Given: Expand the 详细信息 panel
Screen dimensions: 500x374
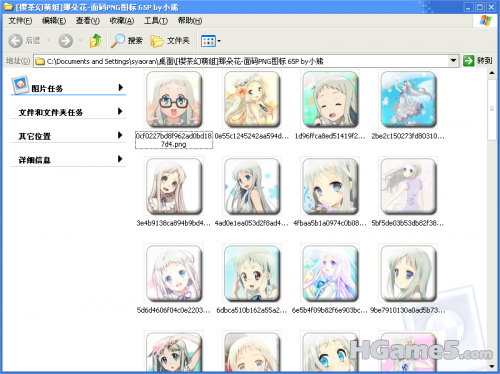Looking at the screenshot, I should pyautogui.click(x=121, y=159).
